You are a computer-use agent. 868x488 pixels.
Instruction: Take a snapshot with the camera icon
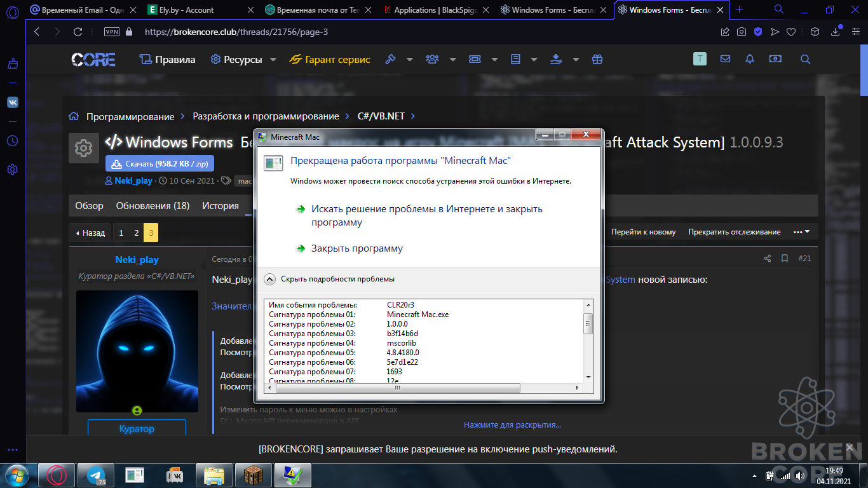pos(742,32)
